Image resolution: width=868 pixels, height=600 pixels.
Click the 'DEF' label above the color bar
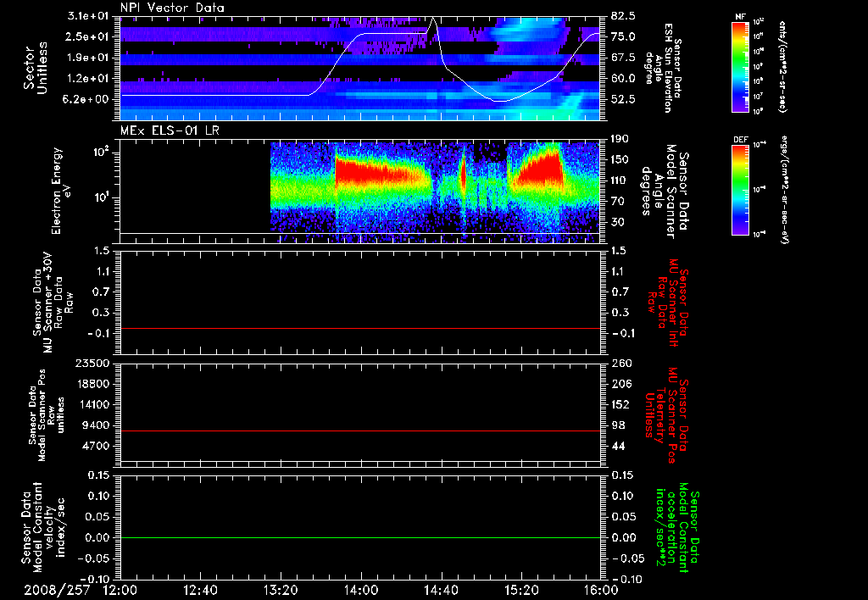[x=740, y=140]
